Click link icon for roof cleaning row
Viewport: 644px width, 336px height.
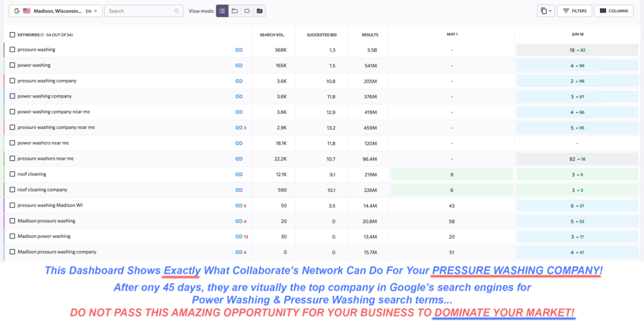point(239,174)
